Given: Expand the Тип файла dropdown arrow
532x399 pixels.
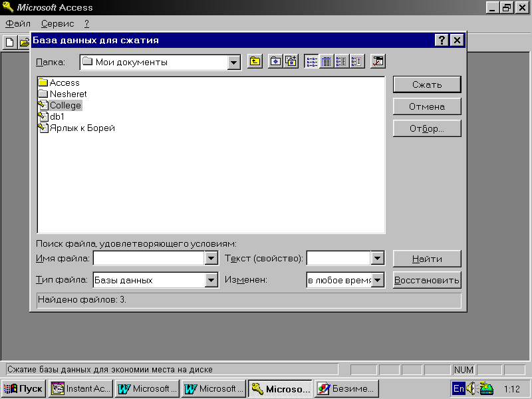Looking at the screenshot, I should tap(211, 280).
